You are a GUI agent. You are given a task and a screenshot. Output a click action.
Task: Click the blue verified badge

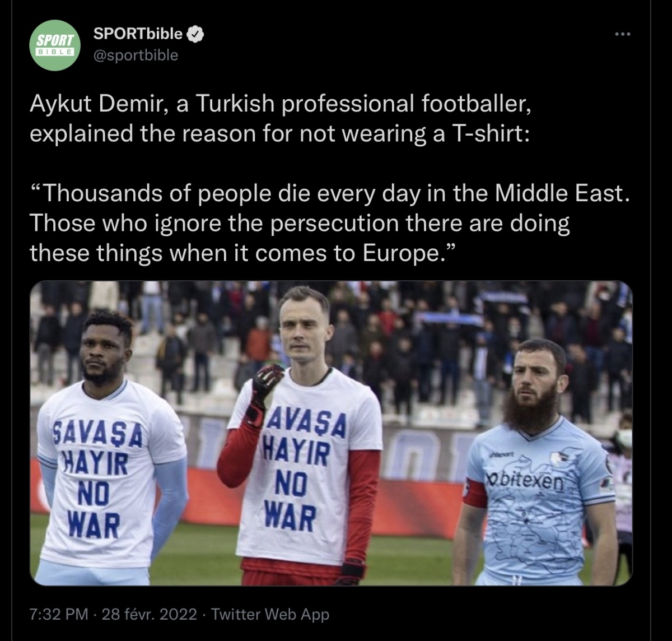coord(195,34)
